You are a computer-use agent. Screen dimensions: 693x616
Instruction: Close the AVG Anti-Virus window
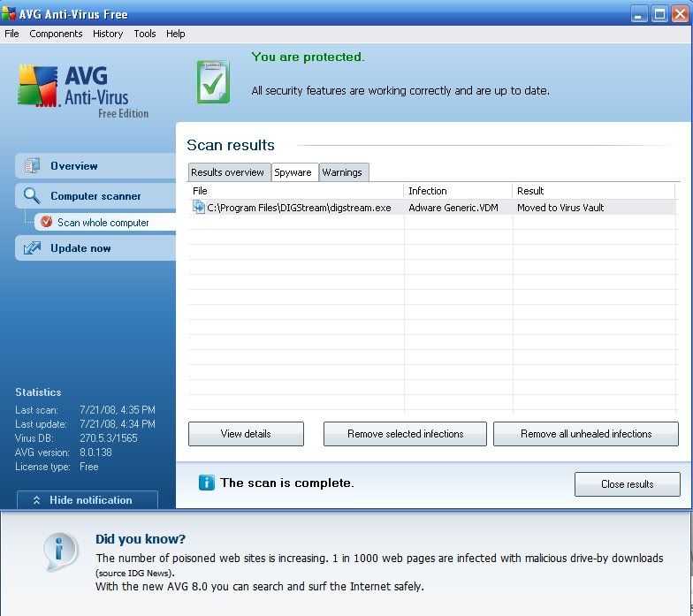tap(681, 14)
